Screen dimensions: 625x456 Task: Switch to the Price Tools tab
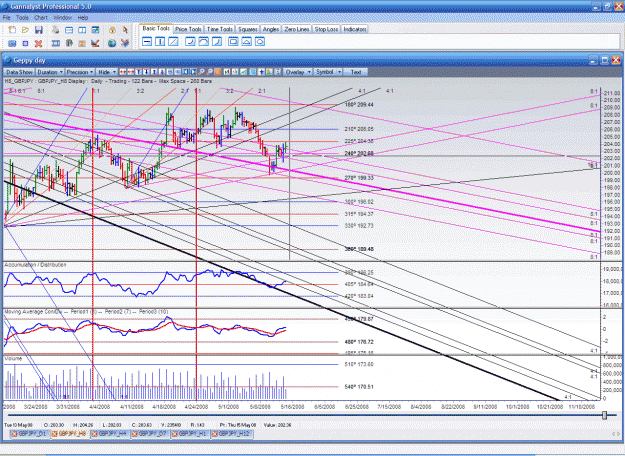[x=188, y=29]
